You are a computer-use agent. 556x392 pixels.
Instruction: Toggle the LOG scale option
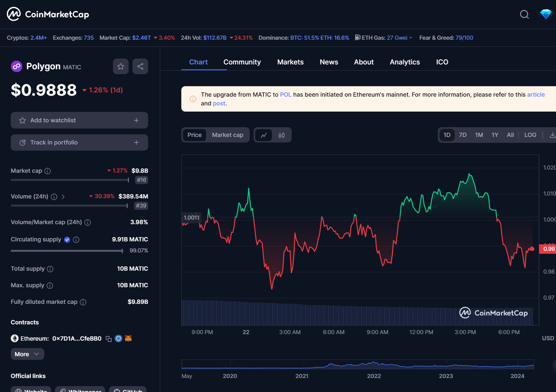point(530,135)
